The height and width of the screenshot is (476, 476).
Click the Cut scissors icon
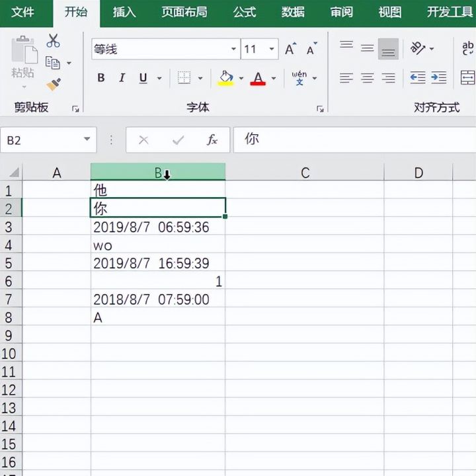pyautogui.click(x=53, y=41)
